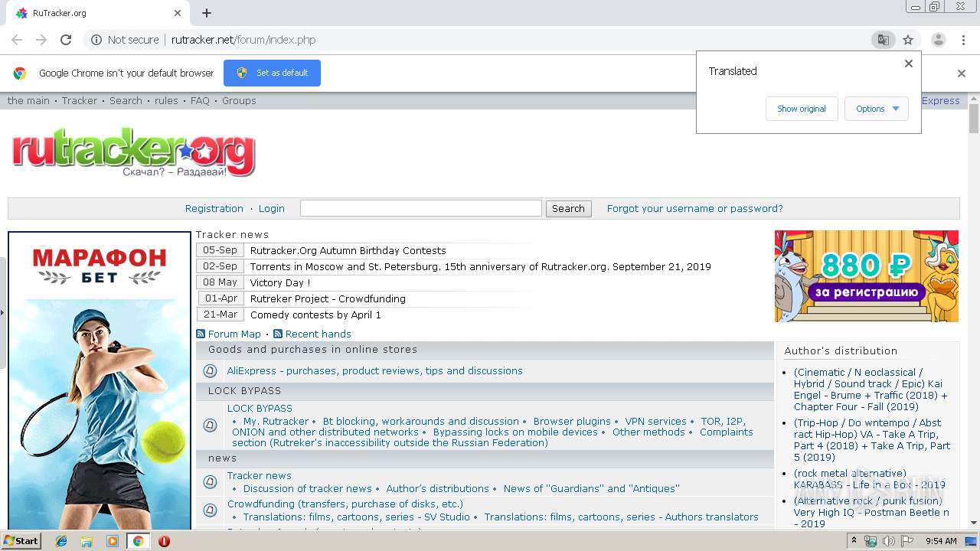980x551 pixels.
Task: Open Comedy contests by April 1 news
Action: tap(315, 315)
